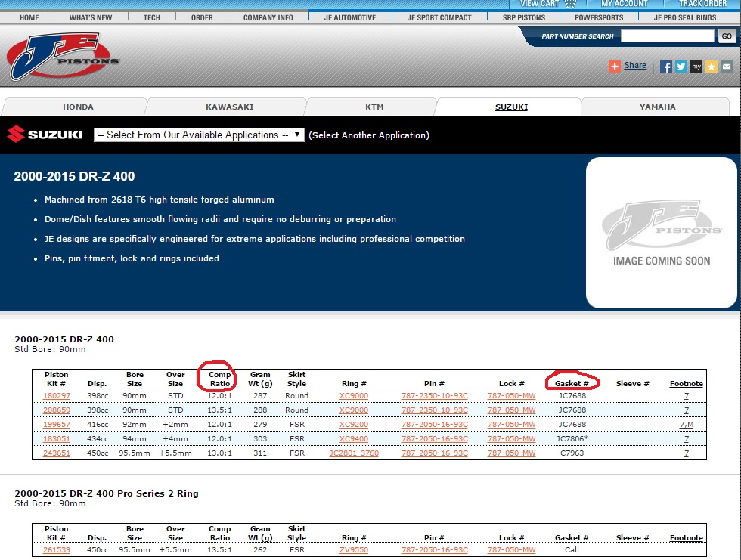The height and width of the screenshot is (560, 741).
Task: Open the Order menu item
Action: 202,17
